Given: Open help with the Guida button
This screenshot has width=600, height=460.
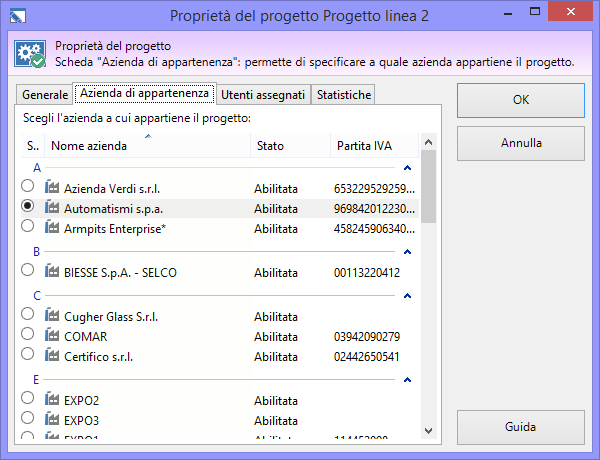Looking at the screenshot, I should [x=521, y=427].
